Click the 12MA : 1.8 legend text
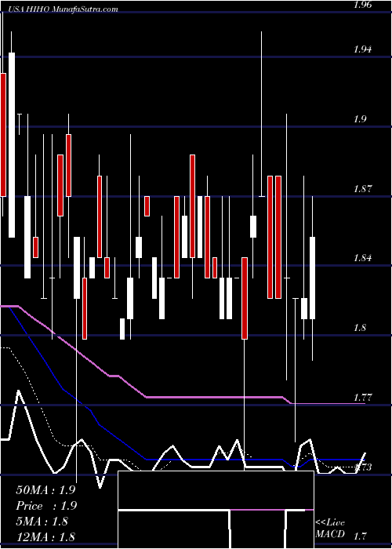This screenshot has height=549, width=392. point(45,537)
